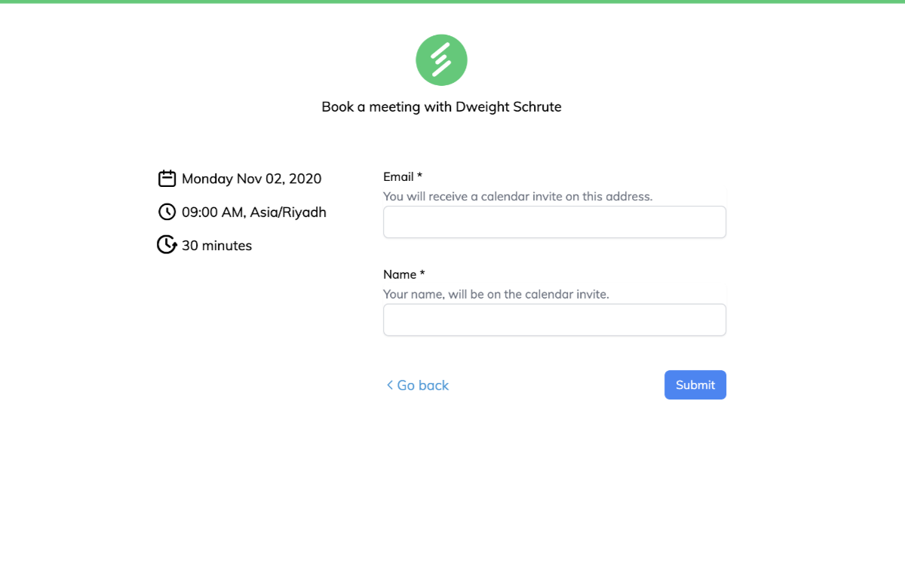Viewport: 905px width, 588px height.
Task: Click the Asia/Riyadh timezone text
Action: tap(288, 213)
